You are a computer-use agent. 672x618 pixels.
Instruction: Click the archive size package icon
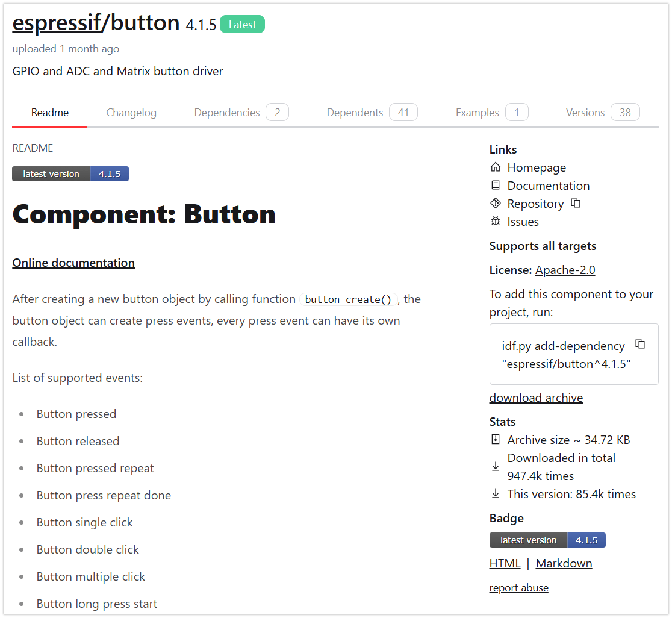pos(495,439)
